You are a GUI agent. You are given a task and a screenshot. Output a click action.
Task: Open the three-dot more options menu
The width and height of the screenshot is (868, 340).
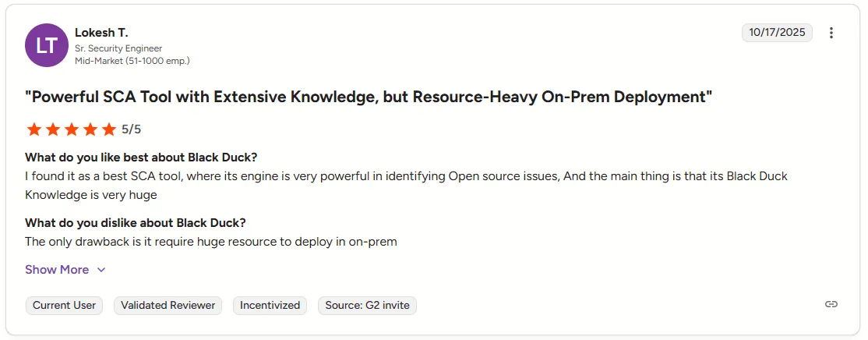831,33
